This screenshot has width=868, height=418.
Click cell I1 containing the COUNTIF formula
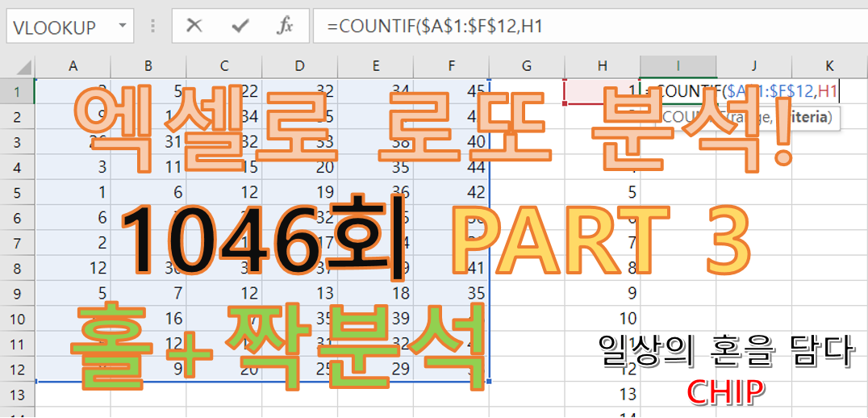pyautogui.click(x=678, y=91)
